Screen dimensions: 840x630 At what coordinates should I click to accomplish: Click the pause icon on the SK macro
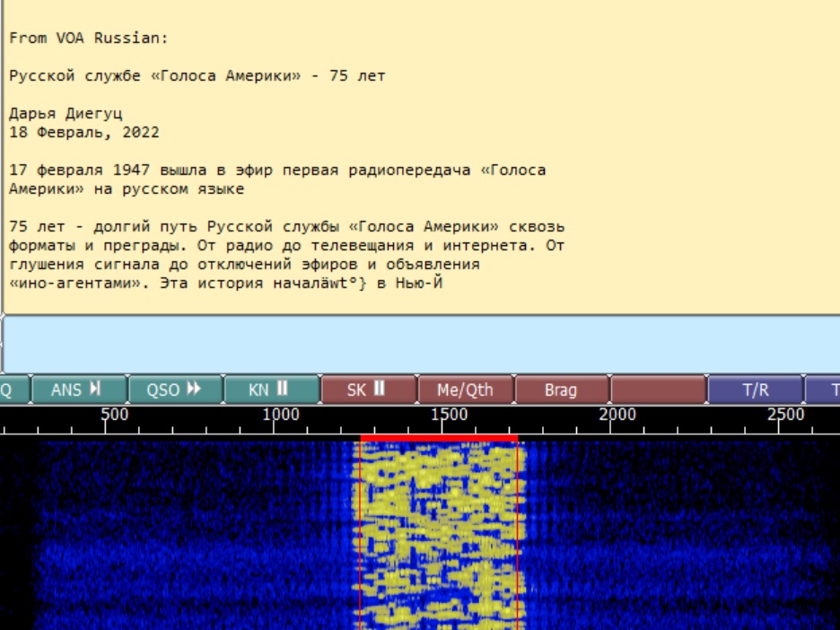point(377,389)
